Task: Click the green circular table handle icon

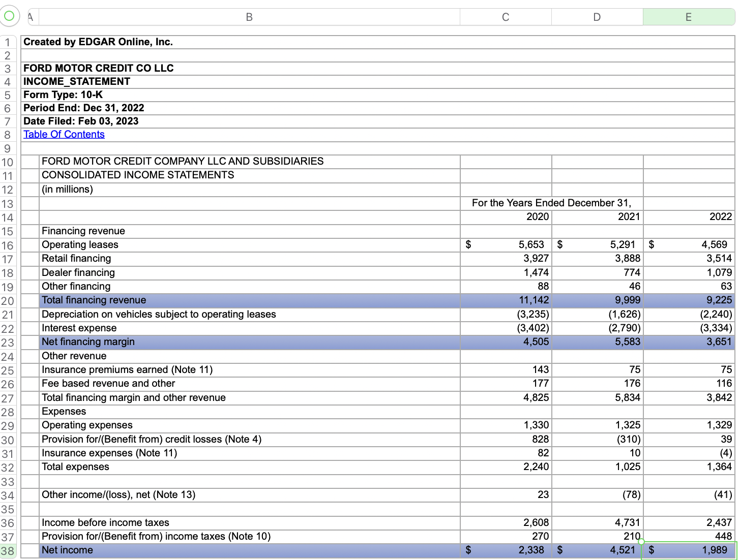Action: pyautogui.click(x=10, y=16)
